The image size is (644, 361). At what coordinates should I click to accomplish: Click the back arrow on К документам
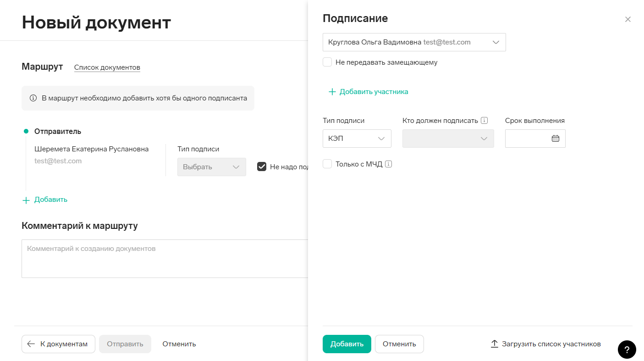31,344
